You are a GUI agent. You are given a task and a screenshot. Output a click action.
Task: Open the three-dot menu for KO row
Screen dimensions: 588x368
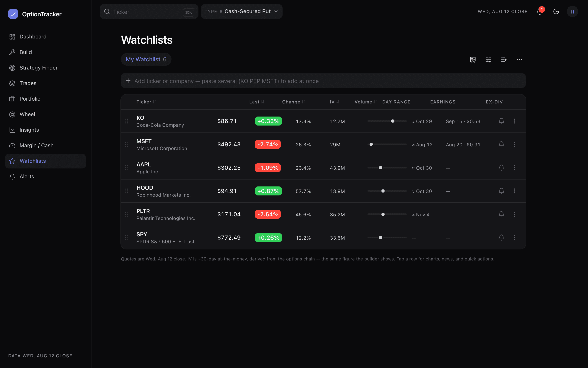pyautogui.click(x=514, y=121)
